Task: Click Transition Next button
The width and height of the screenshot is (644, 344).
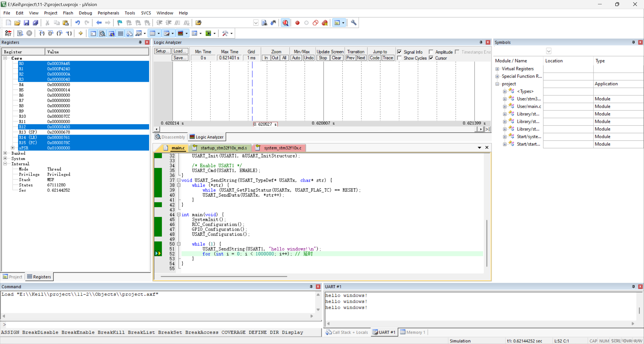Action: (x=361, y=58)
